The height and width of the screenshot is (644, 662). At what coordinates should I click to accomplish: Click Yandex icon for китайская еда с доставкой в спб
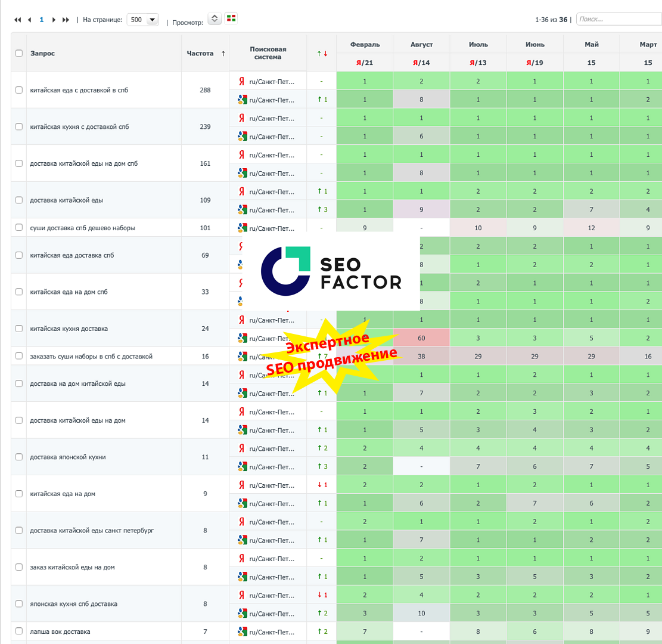click(x=241, y=81)
